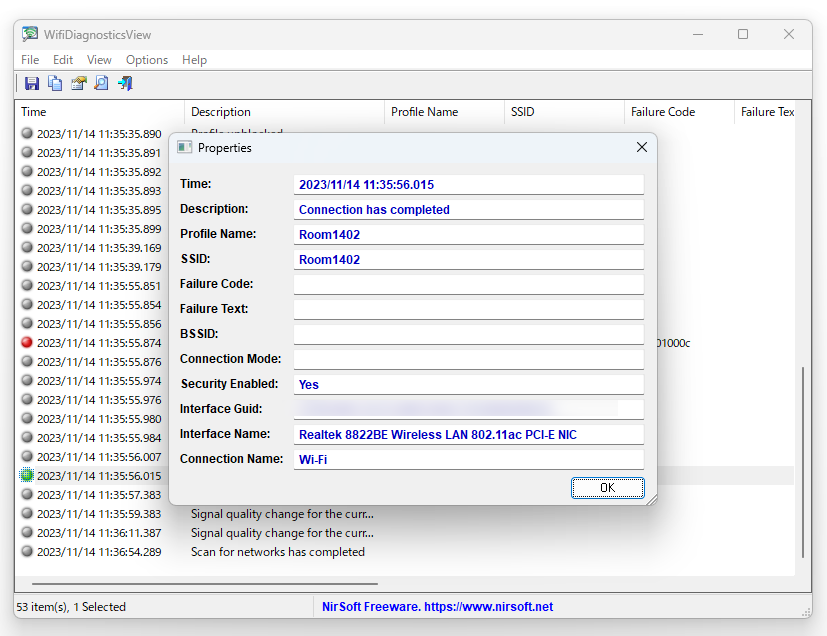Click the vertical scrollbar of the list
The image size is (827, 636).
[803, 462]
